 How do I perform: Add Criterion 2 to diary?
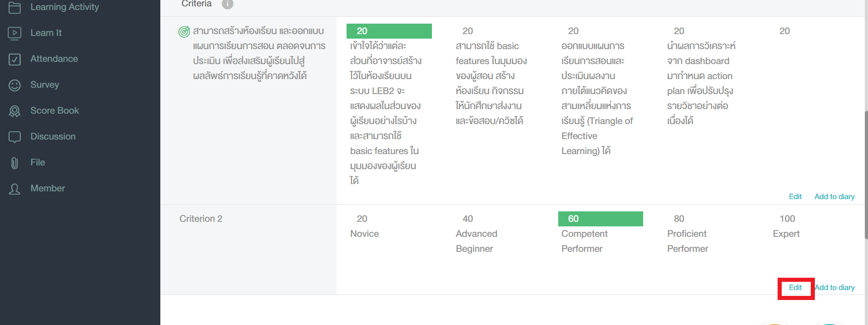[834, 287]
